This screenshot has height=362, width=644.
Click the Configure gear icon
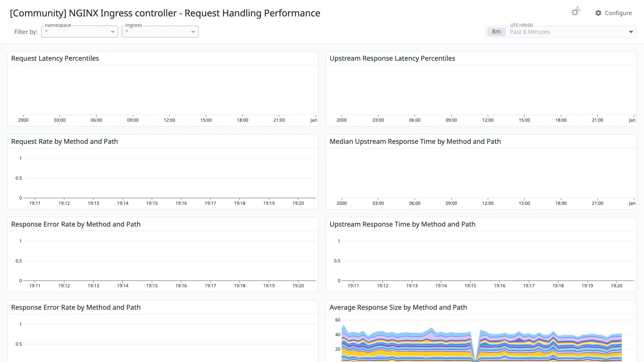598,13
